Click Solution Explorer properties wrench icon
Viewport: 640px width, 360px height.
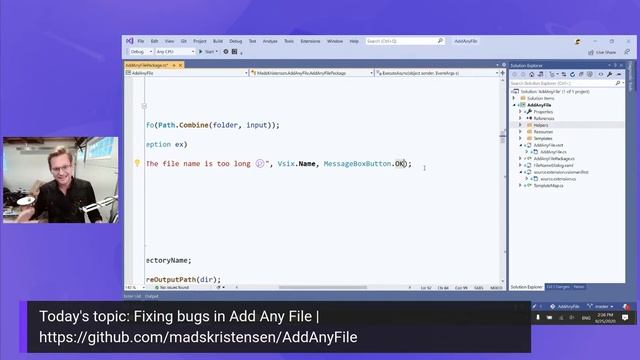[x=609, y=75]
